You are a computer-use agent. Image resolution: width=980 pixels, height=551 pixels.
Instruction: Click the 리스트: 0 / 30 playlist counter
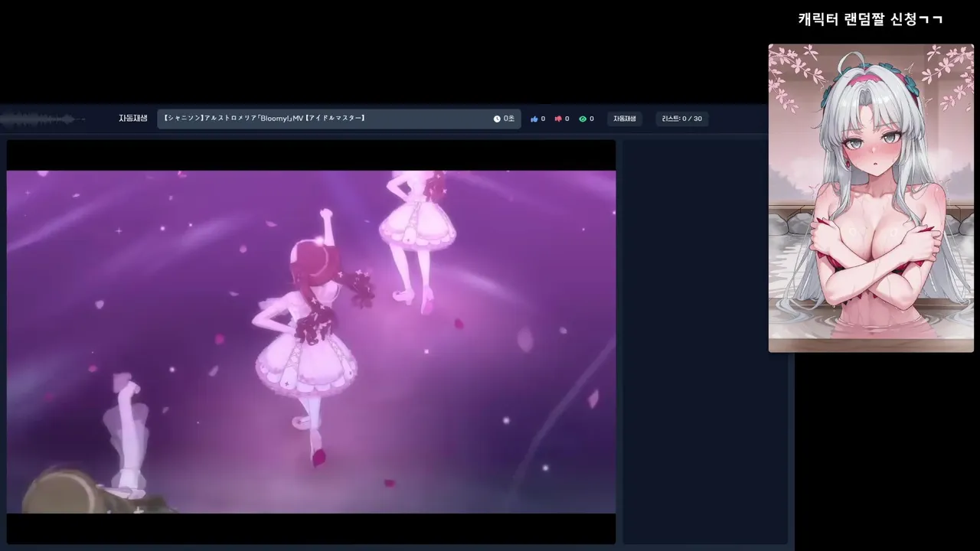[x=681, y=119]
